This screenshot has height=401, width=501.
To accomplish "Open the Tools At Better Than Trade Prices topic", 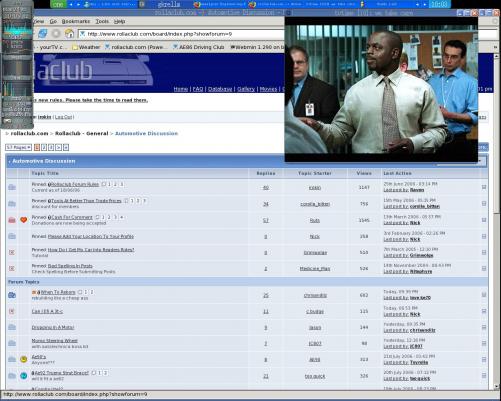I will (x=86, y=201).
